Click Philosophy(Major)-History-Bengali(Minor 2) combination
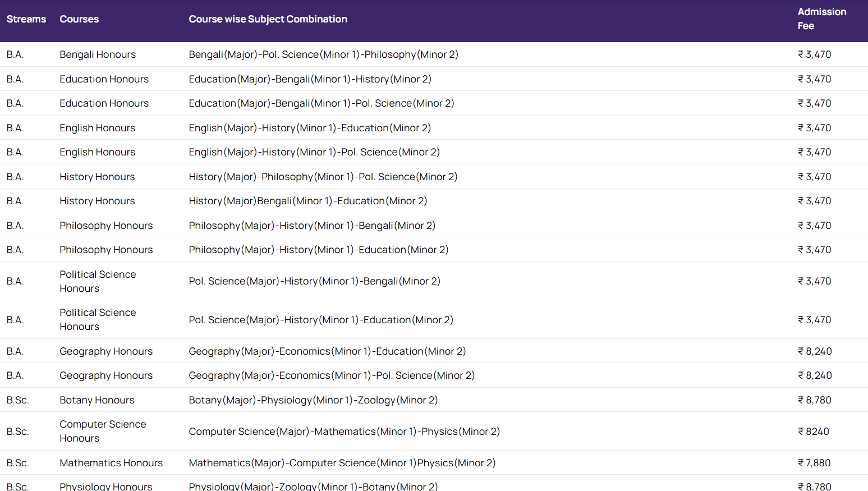The image size is (868, 491). [x=312, y=226]
